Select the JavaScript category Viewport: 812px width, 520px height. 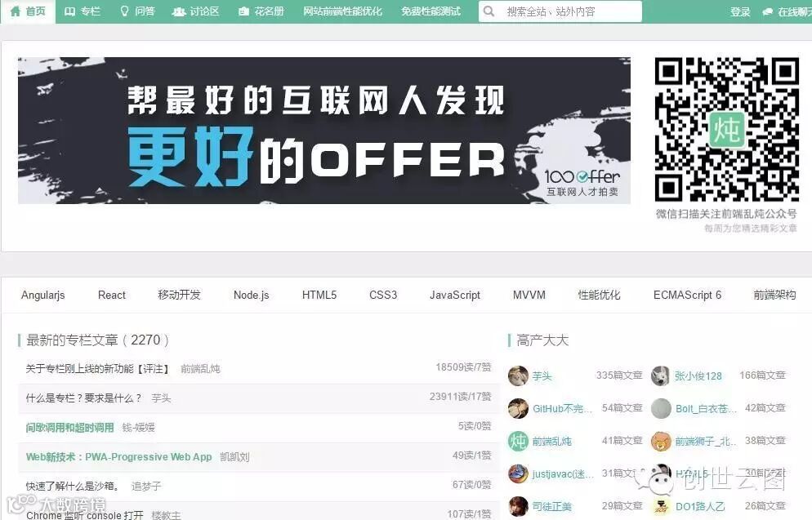point(455,295)
